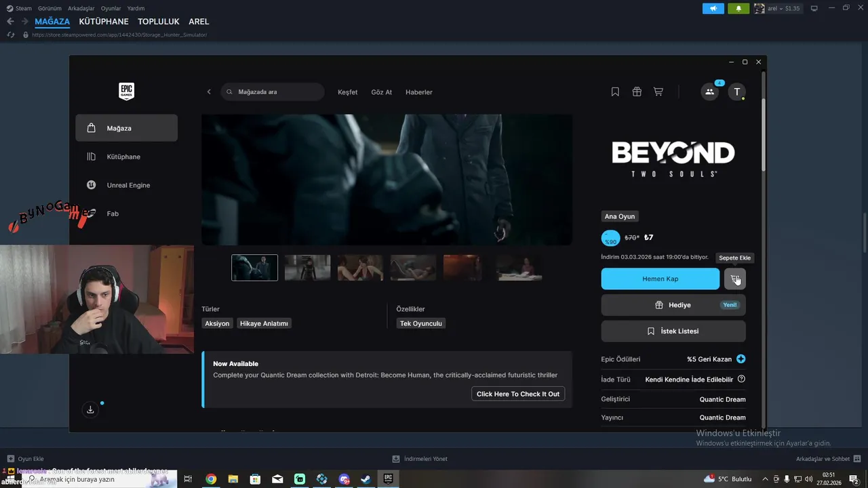Open Epic downloads icon in sidebar bottom
This screenshot has width=868, height=488.
(x=90, y=409)
